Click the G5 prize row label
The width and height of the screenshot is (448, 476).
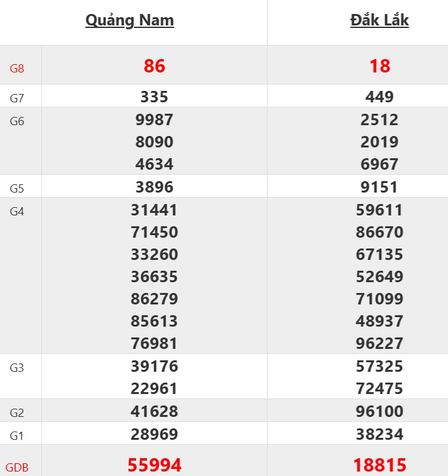pyautogui.click(x=17, y=188)
